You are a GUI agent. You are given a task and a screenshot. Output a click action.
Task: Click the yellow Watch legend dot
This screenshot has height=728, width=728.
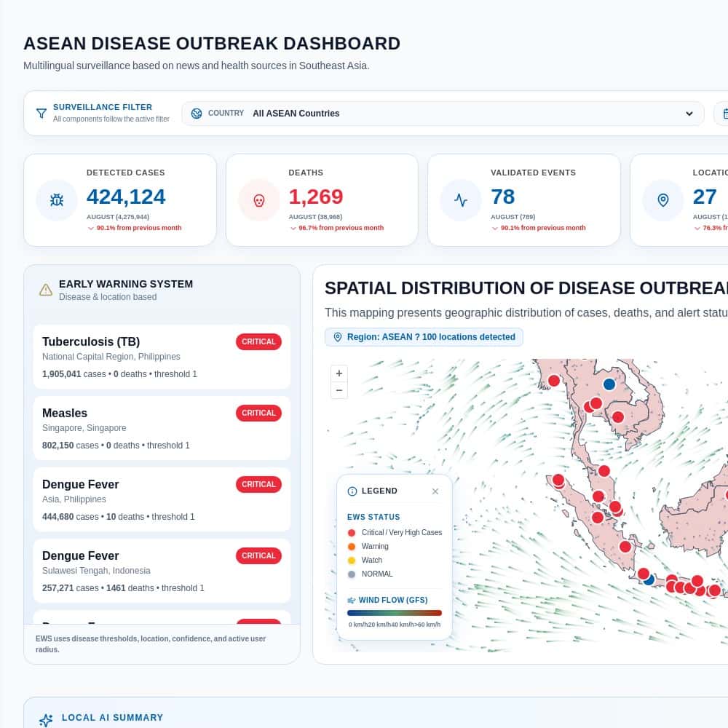pyautogui.click(x=352, y=561)
